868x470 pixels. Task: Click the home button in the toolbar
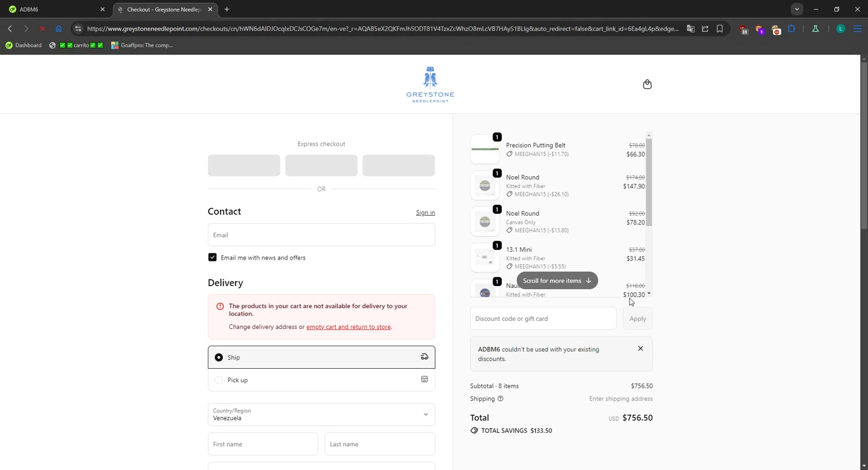58,29
